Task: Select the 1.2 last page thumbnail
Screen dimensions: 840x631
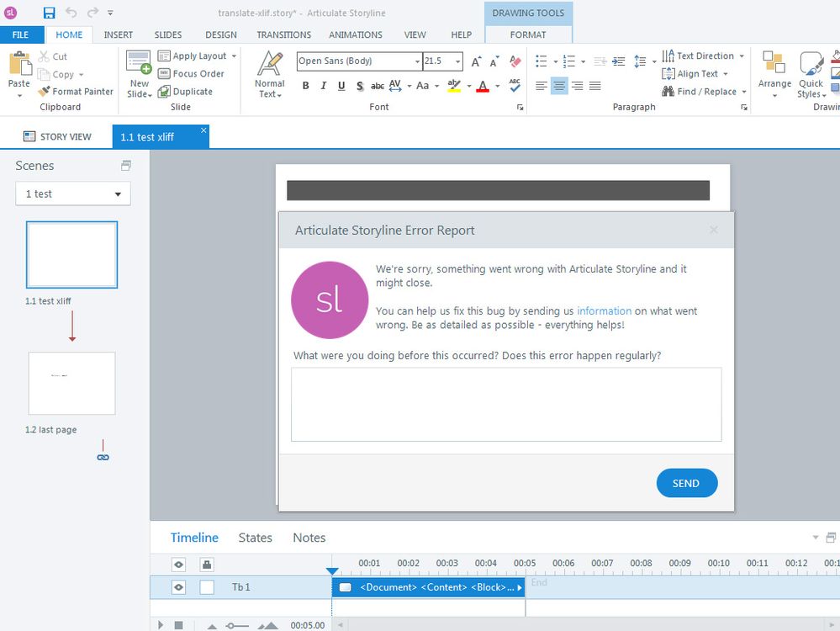Action: coord(71,384)
